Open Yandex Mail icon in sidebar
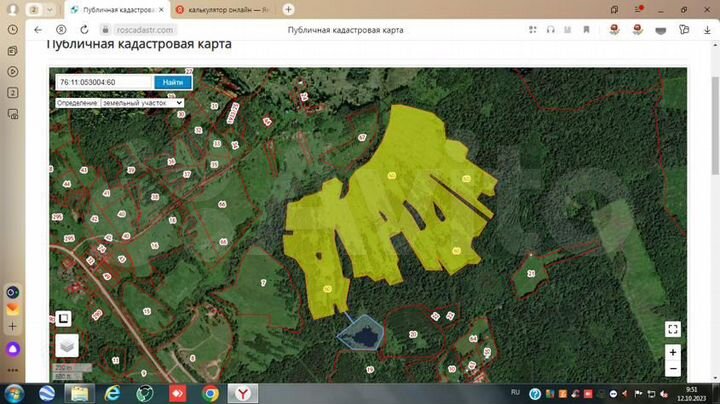The width and height of the screenshot is (720, 404). coord(13,309)
